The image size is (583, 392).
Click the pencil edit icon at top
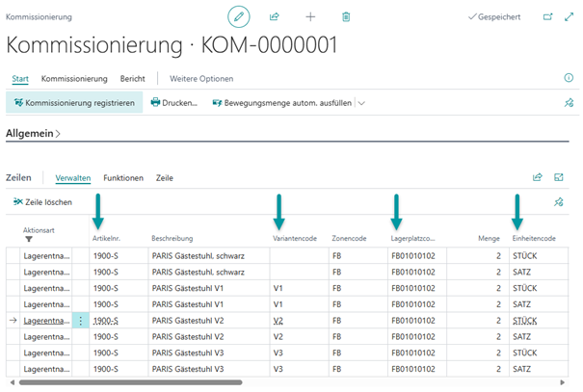[238, 16]
